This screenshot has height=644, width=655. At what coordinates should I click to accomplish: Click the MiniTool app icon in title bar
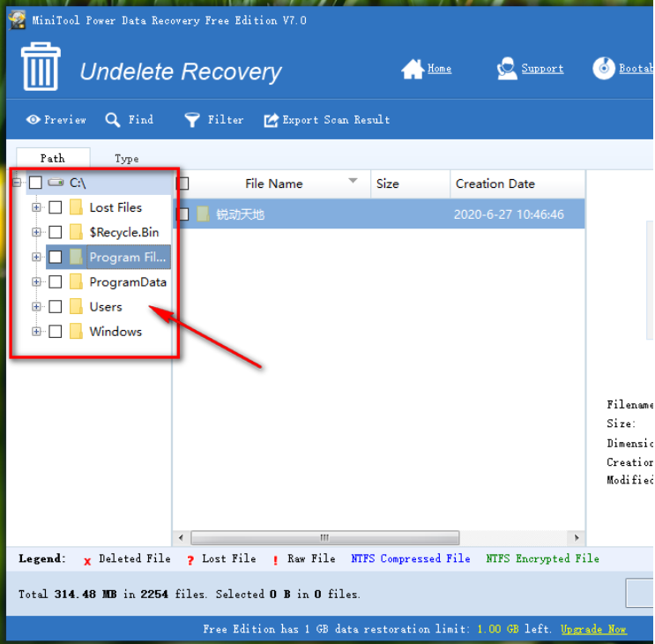tap(17, 20)
